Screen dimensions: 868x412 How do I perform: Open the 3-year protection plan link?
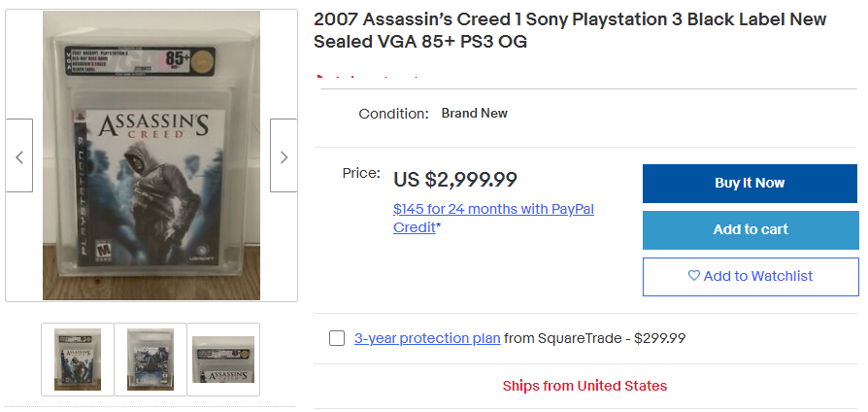click(x=427, y=338)
